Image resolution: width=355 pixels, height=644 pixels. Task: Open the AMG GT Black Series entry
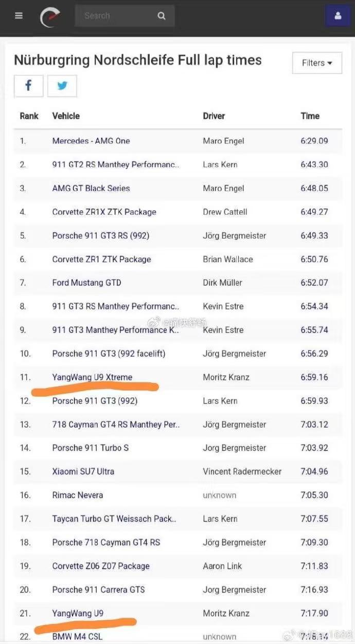91,188
